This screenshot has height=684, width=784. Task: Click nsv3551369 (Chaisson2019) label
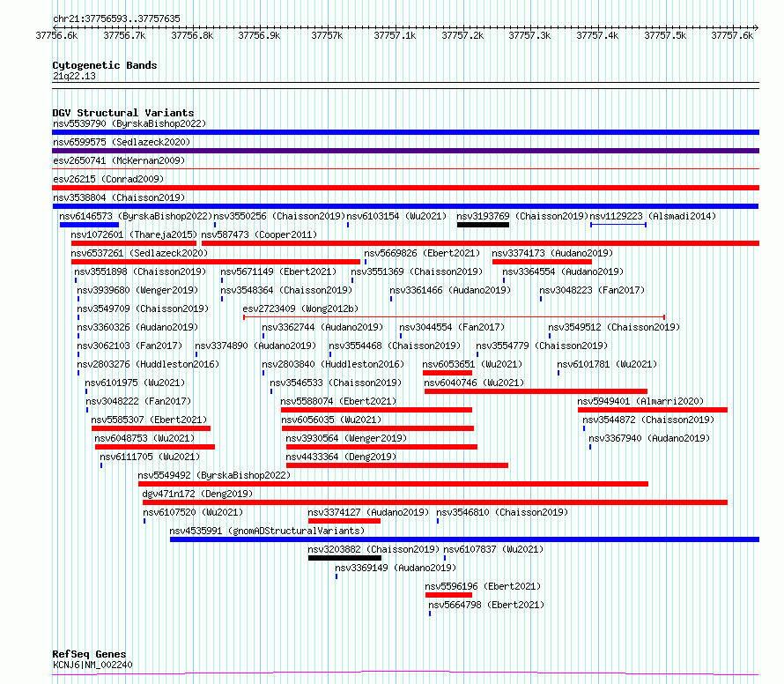click(x=417, y=271)
